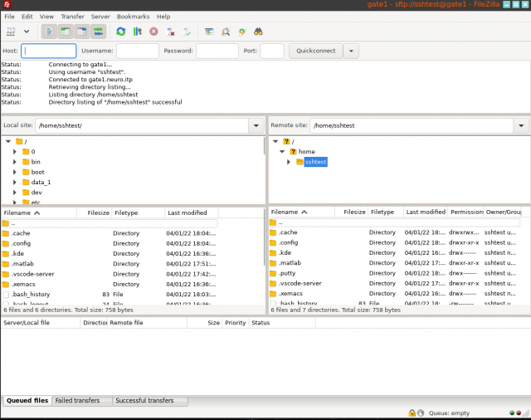The height and width of the screenshot is (420, 531).
Task: Switch to Queued files tab
Action: 27,401
